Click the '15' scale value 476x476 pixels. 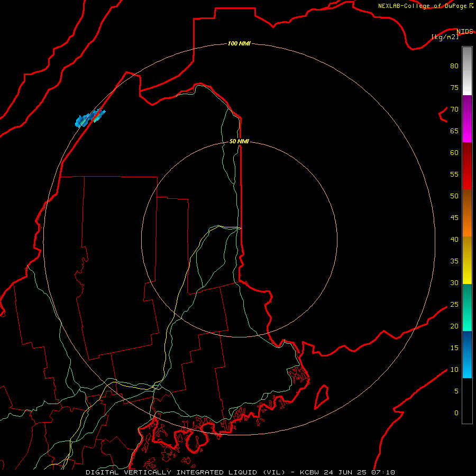click(454, 348)
